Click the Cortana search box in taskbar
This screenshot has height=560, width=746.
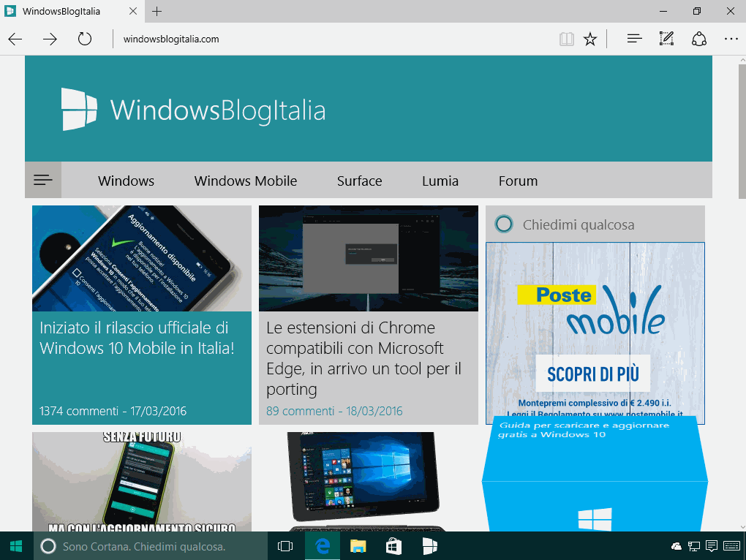coord(151,546)
